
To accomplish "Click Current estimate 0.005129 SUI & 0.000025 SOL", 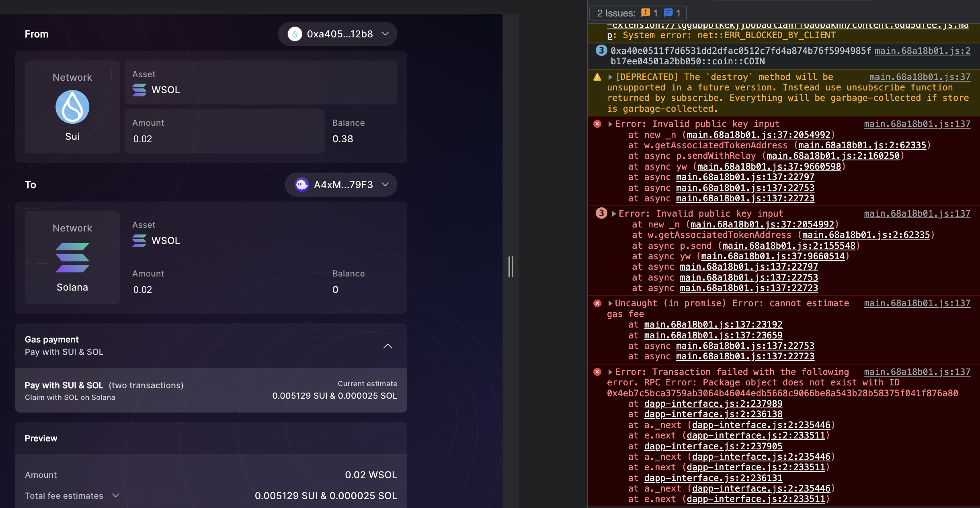I will click(x=334, y=396).
